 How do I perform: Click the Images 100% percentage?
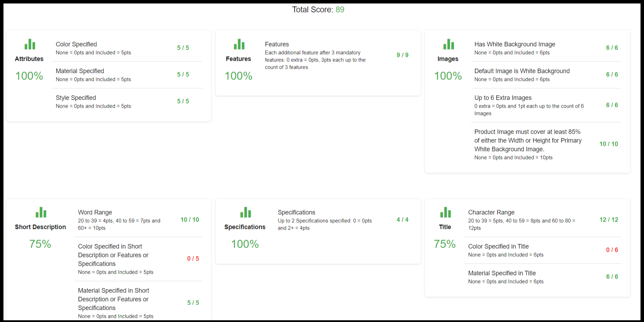448,76
